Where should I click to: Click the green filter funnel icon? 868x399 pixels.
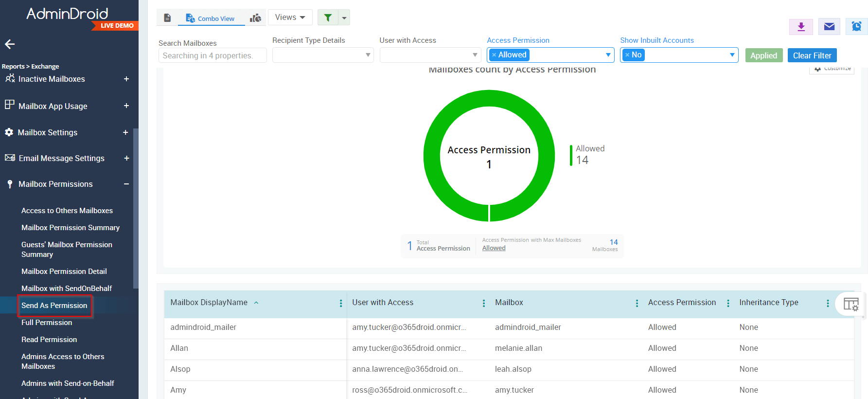pos(328,18)
